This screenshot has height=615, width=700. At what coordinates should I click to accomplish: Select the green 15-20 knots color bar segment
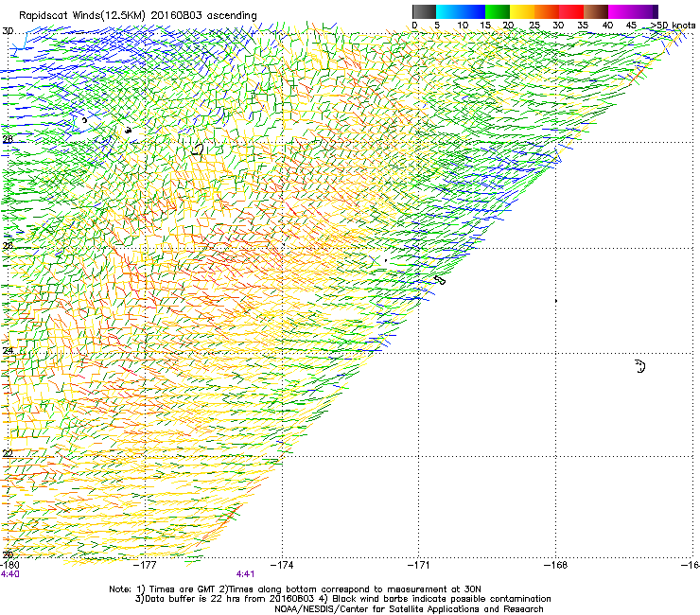[x=498, y=11]
